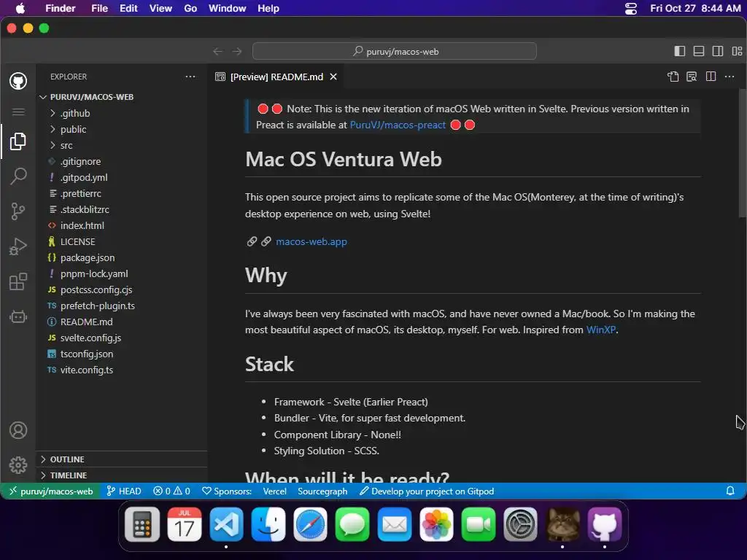
Task: Open the Run and Debug icon
Action: click(x=18, y=246)
